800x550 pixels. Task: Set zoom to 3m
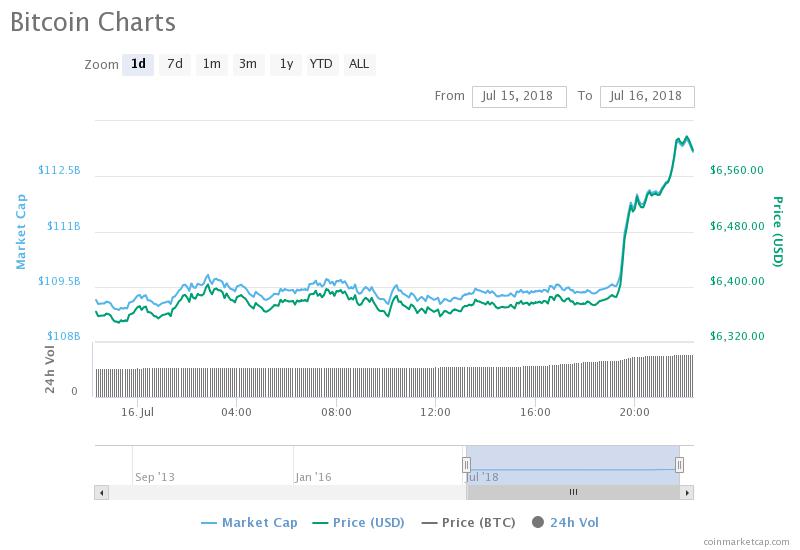248,64
